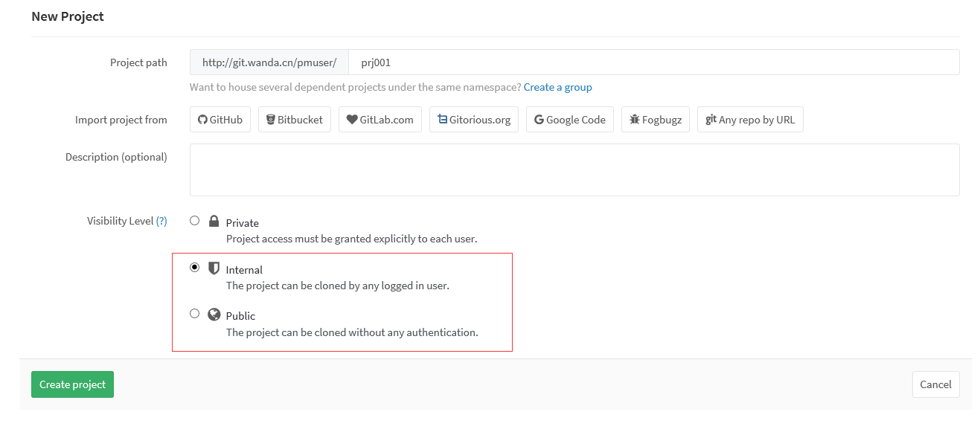The height and width of the screenshot is (432, 980).
Task: Create the new project
Action: click(72, 384)
